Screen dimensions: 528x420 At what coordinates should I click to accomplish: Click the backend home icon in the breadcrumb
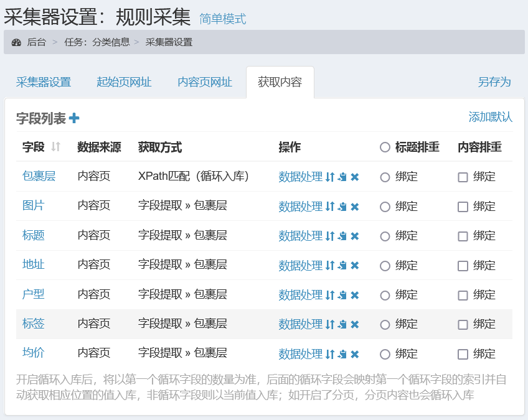click(17, 42)
